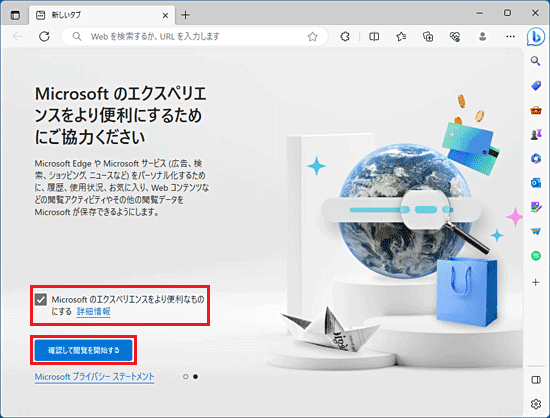The width and height of the screenshot is (550, 418).
Task: Maximize the Edge window
Action: (507, 13)
